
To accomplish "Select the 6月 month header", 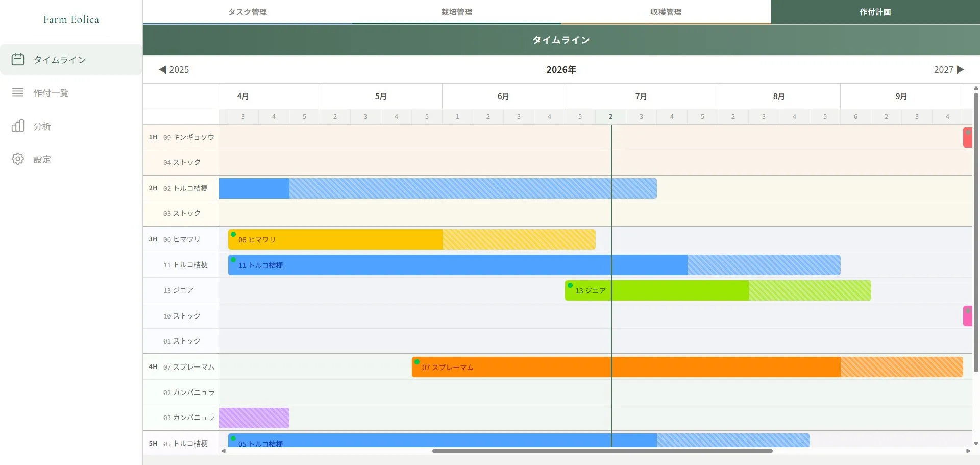I will (503, 96).
